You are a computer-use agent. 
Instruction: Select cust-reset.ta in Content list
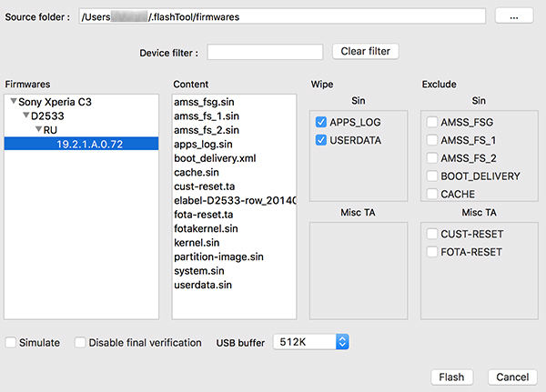[x=205, y=186]
